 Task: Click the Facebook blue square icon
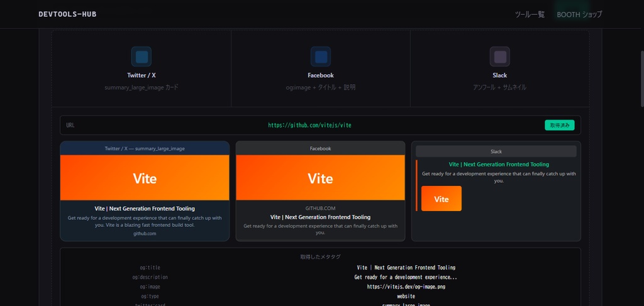coord(320,57)
